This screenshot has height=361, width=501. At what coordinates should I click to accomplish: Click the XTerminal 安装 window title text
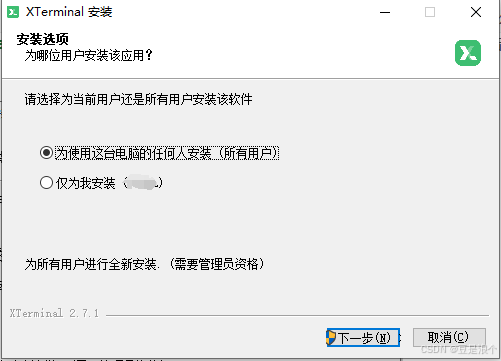(x=69, y=12)
